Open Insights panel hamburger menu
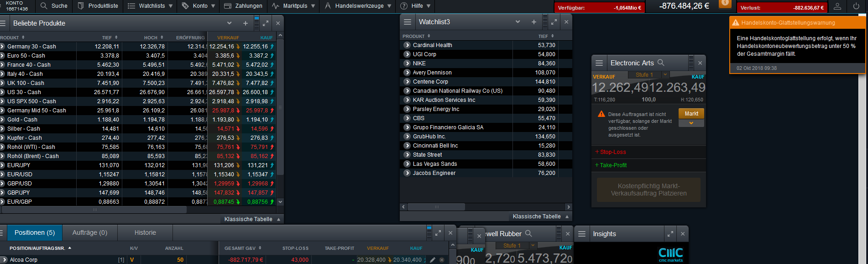 [582, 234]
